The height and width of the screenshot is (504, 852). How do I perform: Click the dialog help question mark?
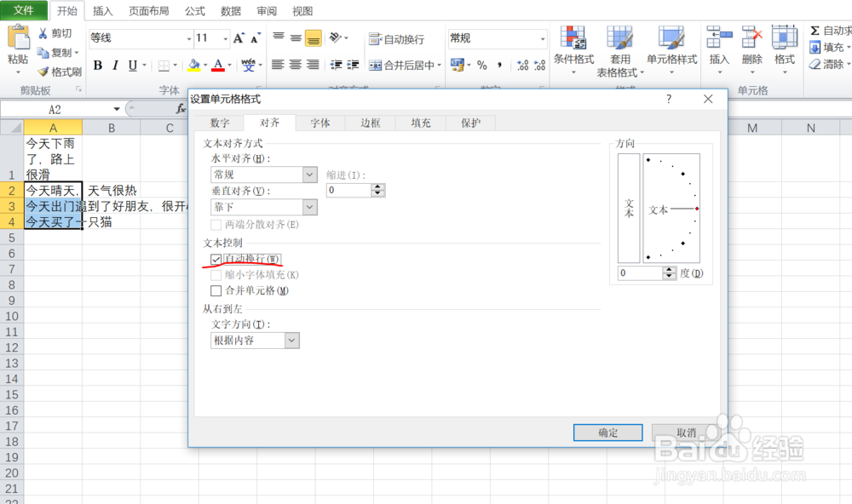(669, 99)
